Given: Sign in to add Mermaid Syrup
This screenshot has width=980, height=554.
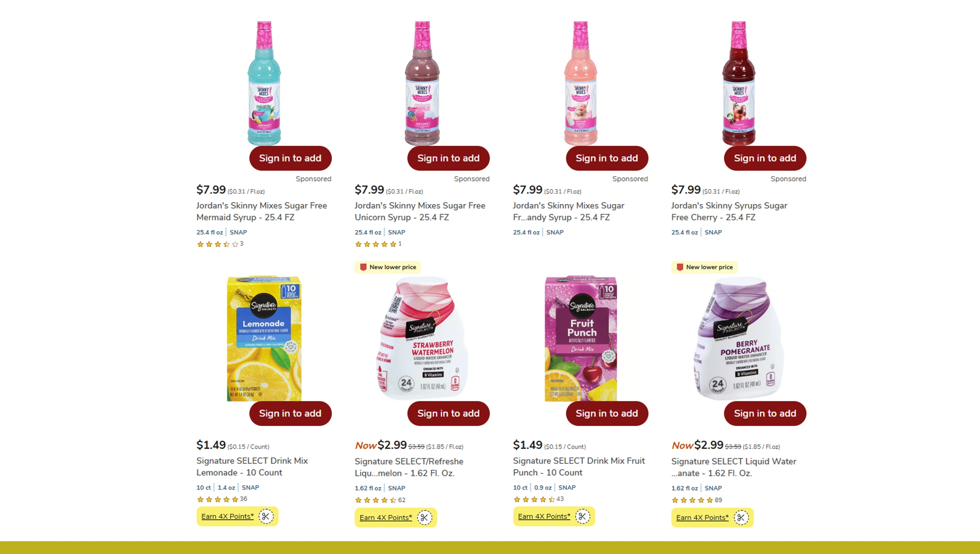Looking at the screenshot, I should (290, 158).
